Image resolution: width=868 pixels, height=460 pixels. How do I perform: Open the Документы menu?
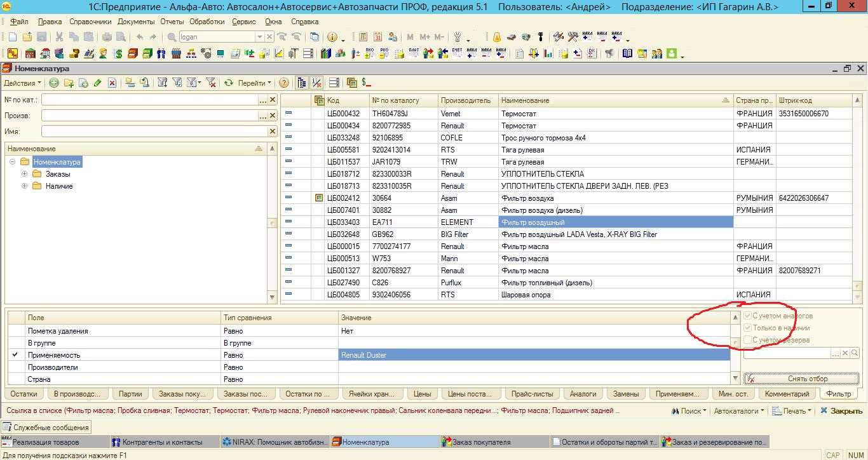137,22
